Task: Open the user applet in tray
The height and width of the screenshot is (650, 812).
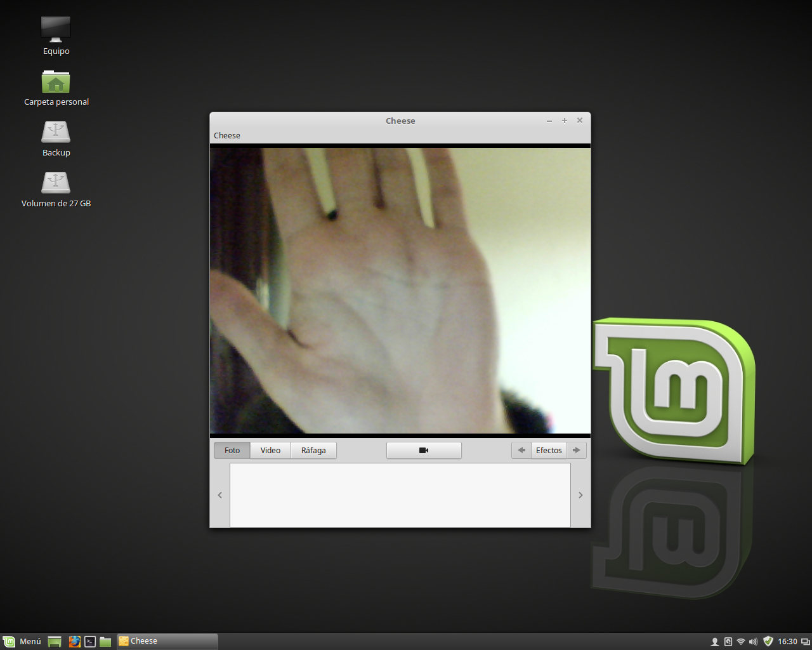Action: (x=715, y=642)
